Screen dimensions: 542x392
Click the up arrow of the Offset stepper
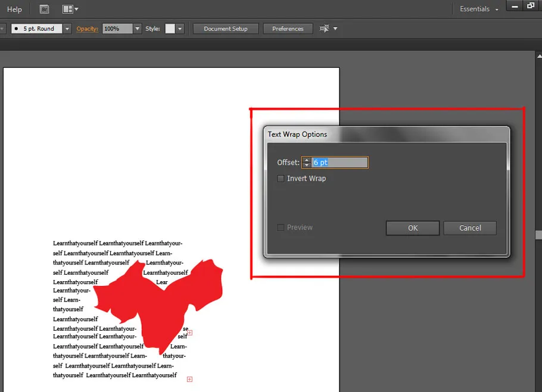tap(307, 160)
